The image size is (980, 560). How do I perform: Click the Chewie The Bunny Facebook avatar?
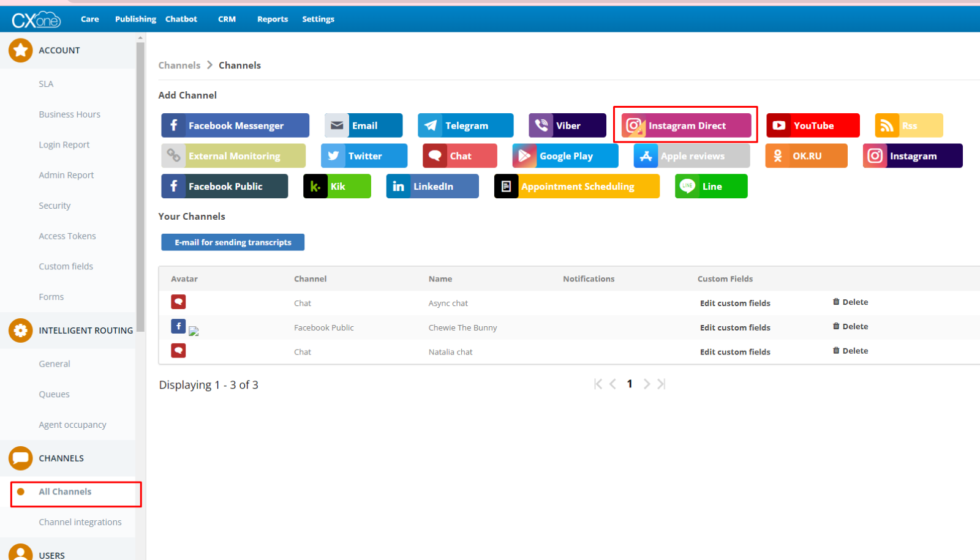178,326
